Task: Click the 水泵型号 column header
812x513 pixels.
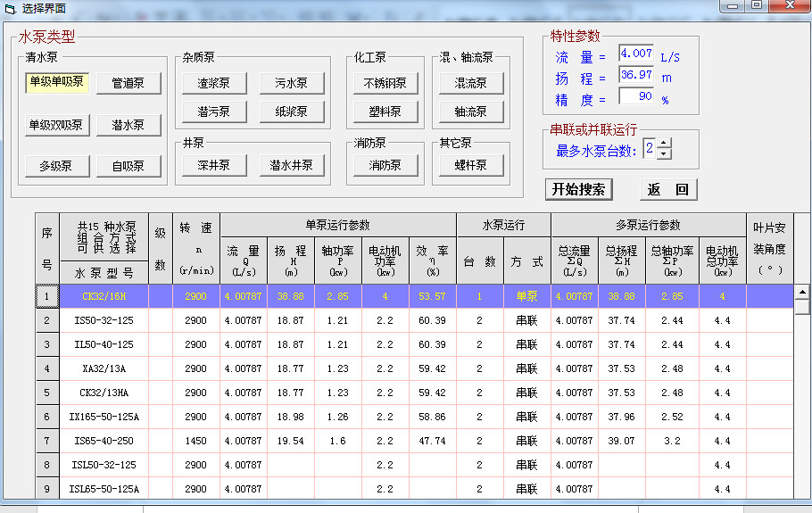Action: 104,273
